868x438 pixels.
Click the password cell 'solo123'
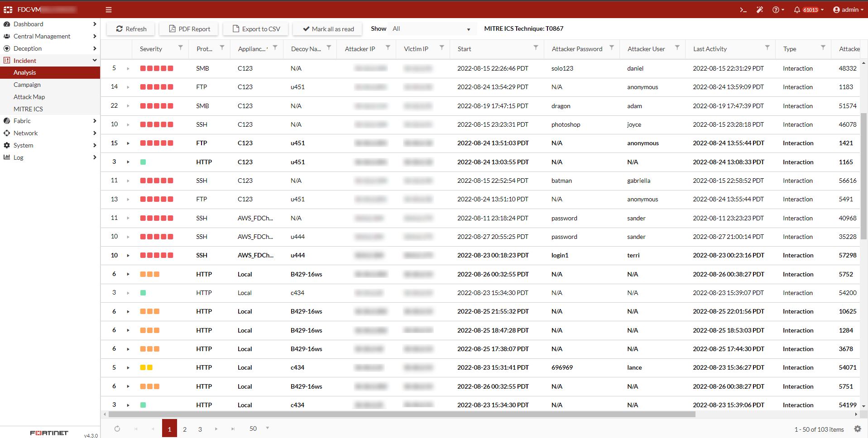562,69
